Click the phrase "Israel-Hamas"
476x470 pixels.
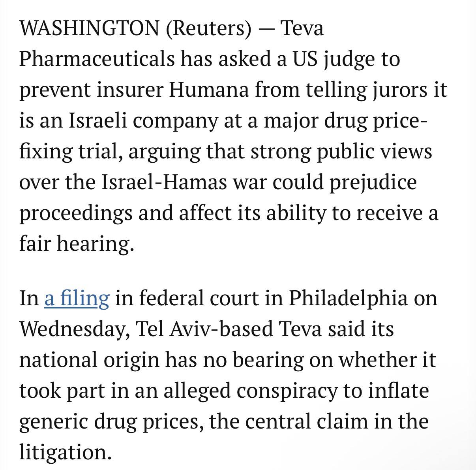pos(164,182)
